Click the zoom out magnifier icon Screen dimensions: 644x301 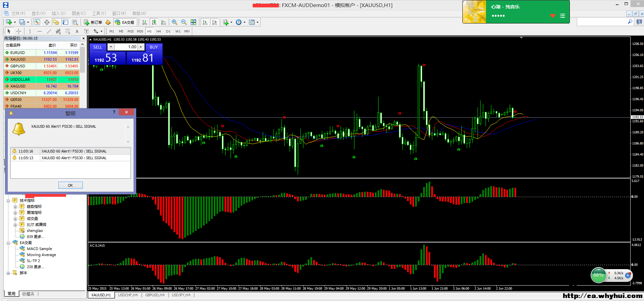coord(184,22)
